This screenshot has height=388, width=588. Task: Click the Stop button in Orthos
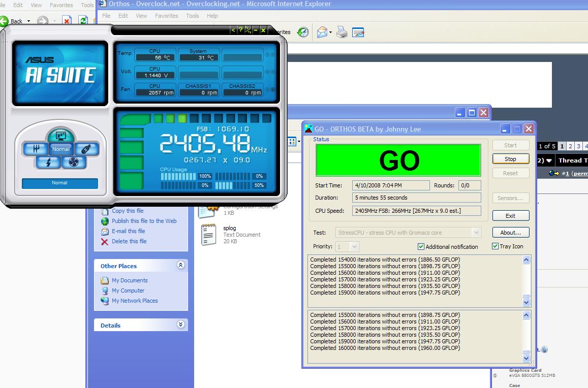pyautogui.click(x=510, y=159)
